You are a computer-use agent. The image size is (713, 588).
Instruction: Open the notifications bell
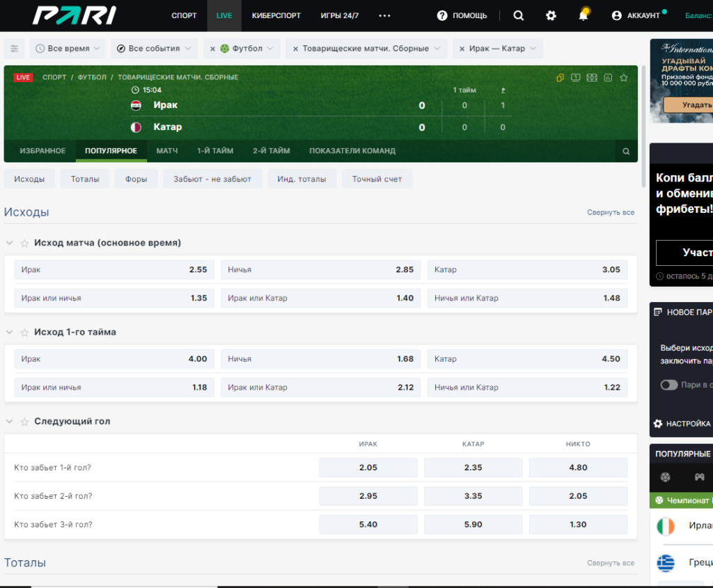coord(583,15)
